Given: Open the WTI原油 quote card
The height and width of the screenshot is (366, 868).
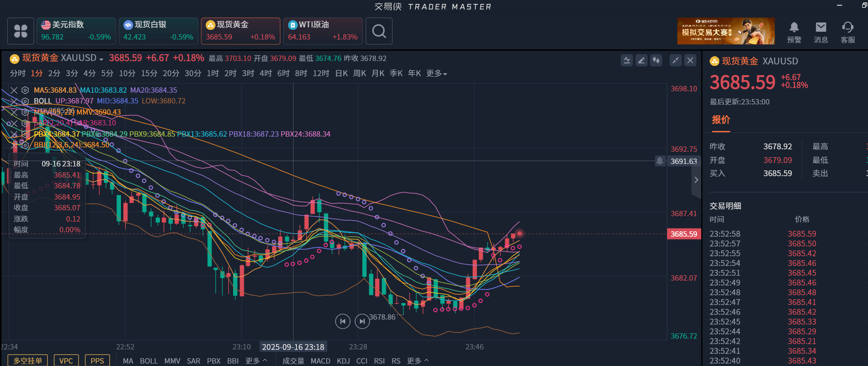Looking at the screenshot, I should point(323,31).
